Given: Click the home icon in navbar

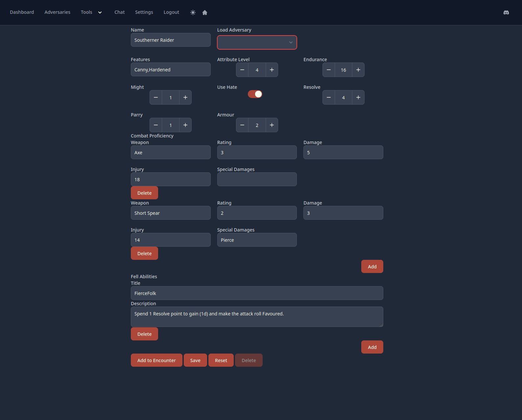Looking at the screenshot, I should coord(205,12).
